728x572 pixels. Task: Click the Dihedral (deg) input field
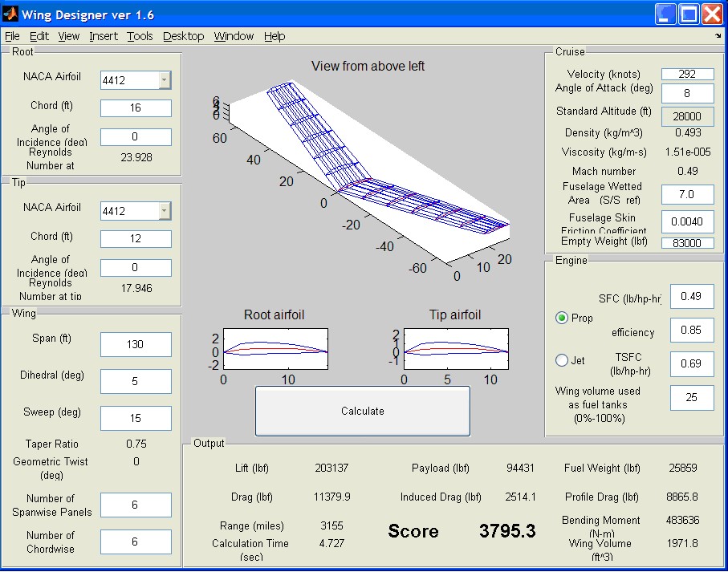tap(135, 381)
